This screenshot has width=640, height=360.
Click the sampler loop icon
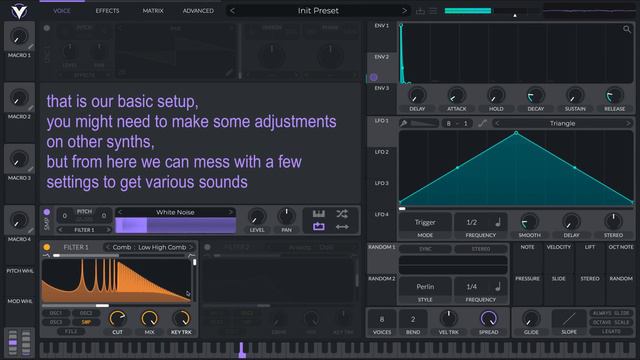tap(318, 227)
